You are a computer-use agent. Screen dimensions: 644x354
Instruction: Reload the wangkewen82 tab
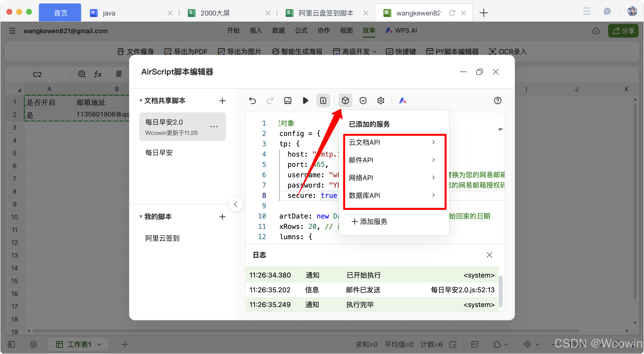(x=452, y=13)
